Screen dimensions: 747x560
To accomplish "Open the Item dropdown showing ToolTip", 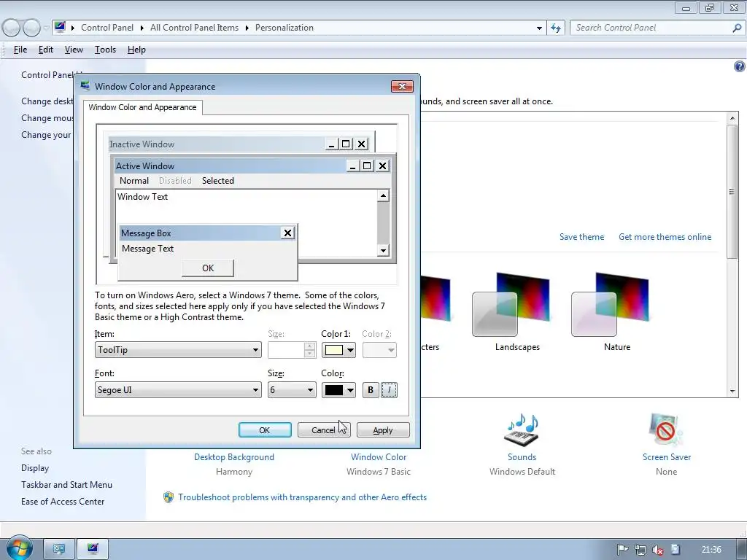I will [x=178, y=350].
